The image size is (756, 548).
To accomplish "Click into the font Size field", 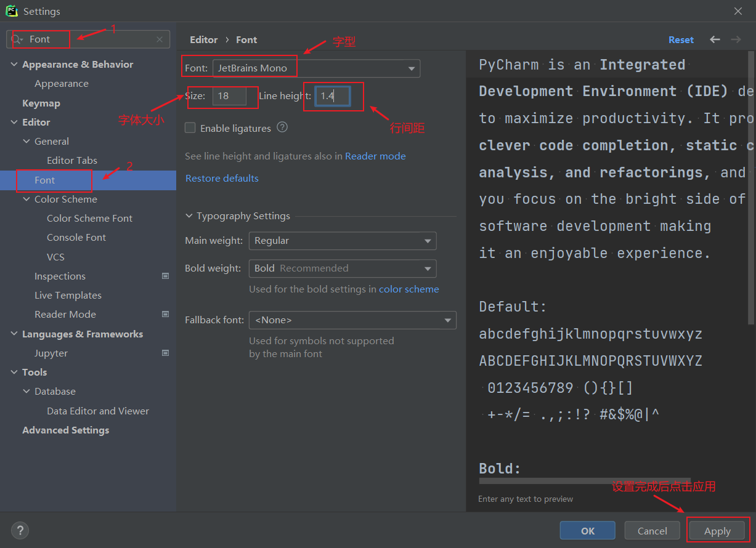I will (x=229, y=96).
